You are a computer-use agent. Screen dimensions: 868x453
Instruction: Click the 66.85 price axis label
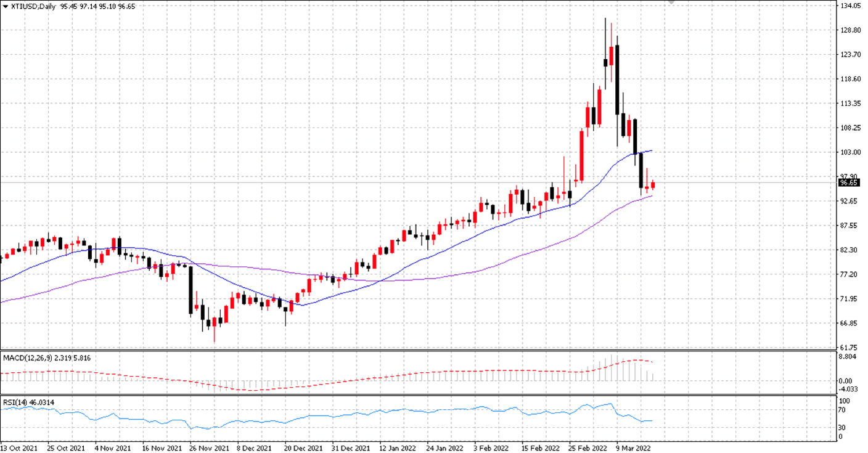point(850,324)
